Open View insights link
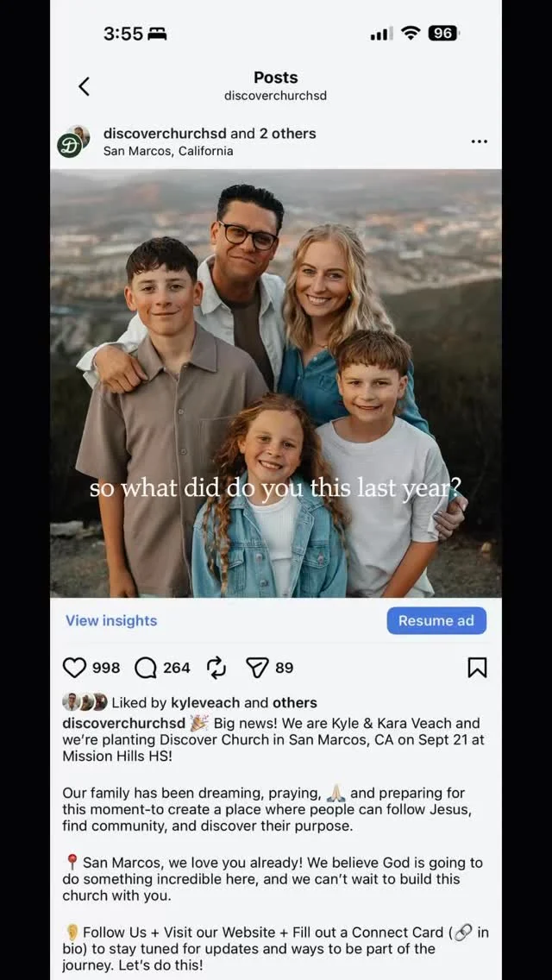The height and width of the screenshot is (980, 552). [x=111, y=620]
